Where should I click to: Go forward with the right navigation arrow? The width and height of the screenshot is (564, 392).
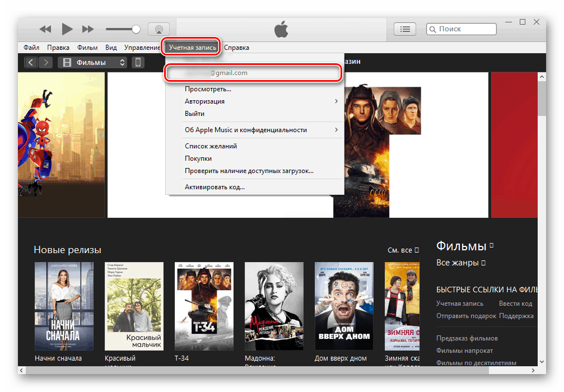(x=46, y=63)
